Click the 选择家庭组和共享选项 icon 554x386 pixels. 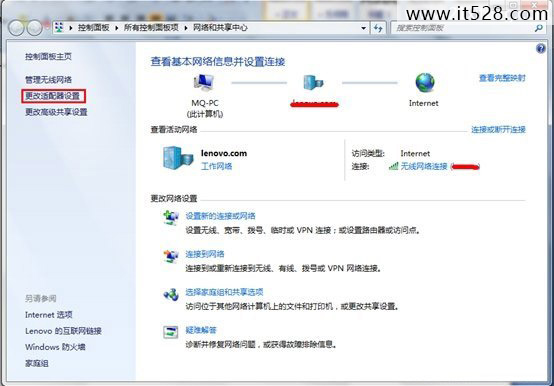pyautogui.click(x=171, y=294)
